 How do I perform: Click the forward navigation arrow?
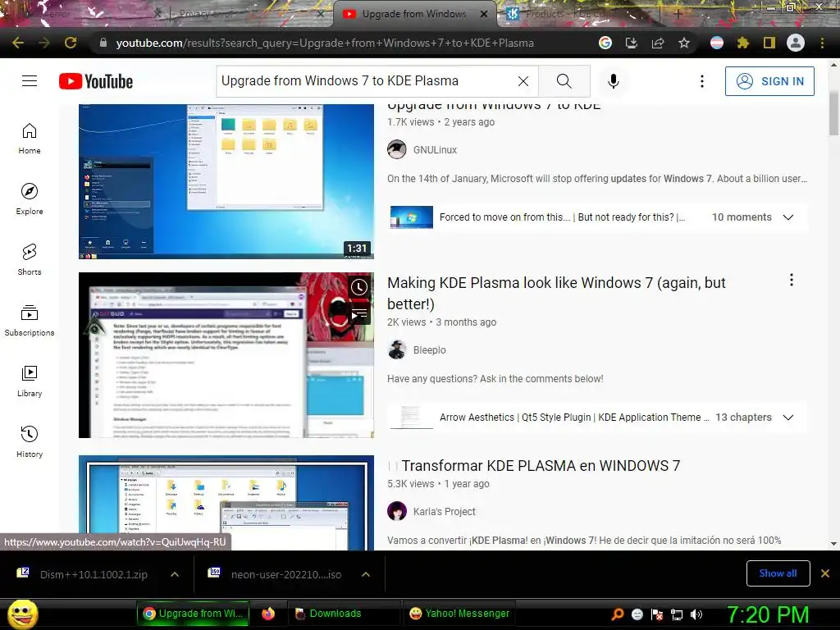tap(44, 43)
